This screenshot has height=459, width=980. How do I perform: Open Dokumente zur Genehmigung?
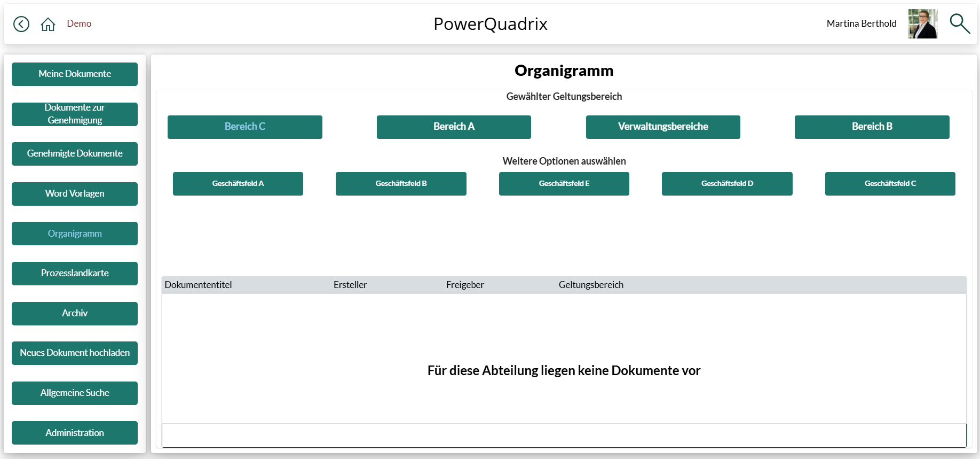(x=75, y=114)
